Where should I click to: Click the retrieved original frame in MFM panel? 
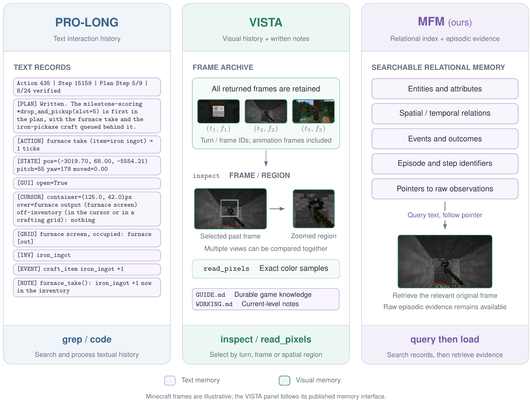point(445,261)
